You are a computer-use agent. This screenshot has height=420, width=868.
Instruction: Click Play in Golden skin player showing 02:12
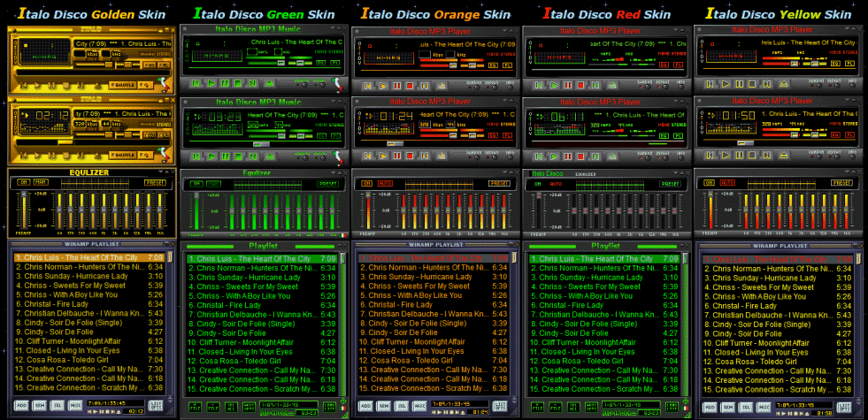pos(37,156)
